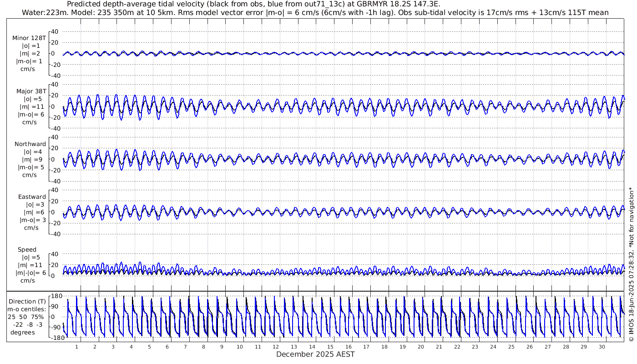Click the "Speed" panel label
The height and width of the screenshot is (364, 637).
coord(27,250)
